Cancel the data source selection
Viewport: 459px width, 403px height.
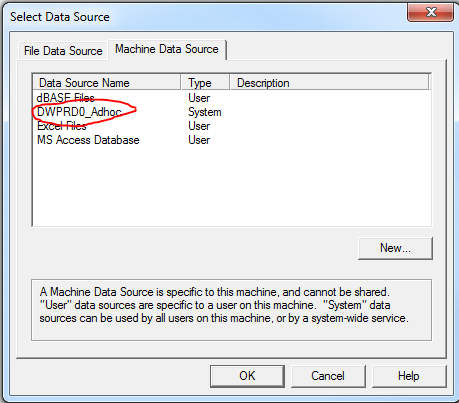328,376
